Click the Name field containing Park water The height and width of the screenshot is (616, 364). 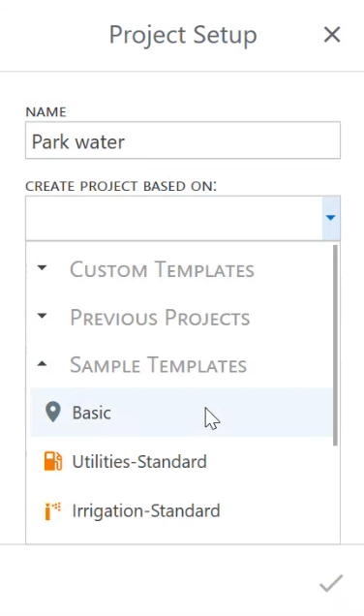[x=183, y=140]
